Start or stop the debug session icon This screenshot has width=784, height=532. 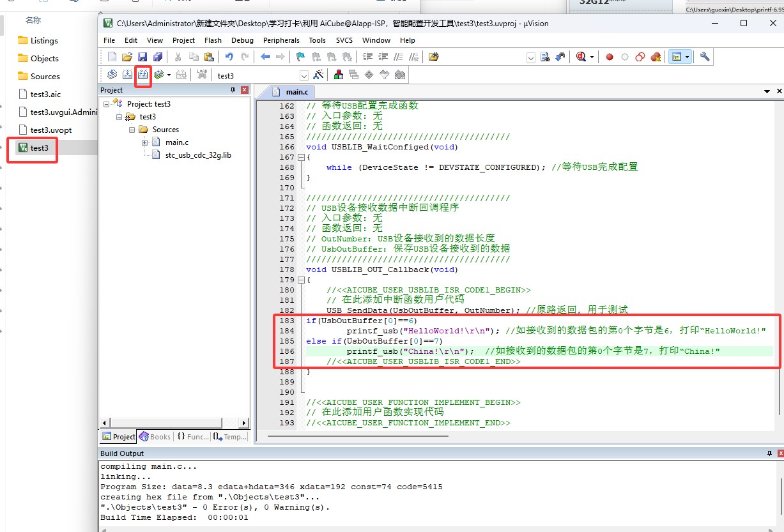tap(581, 57)
